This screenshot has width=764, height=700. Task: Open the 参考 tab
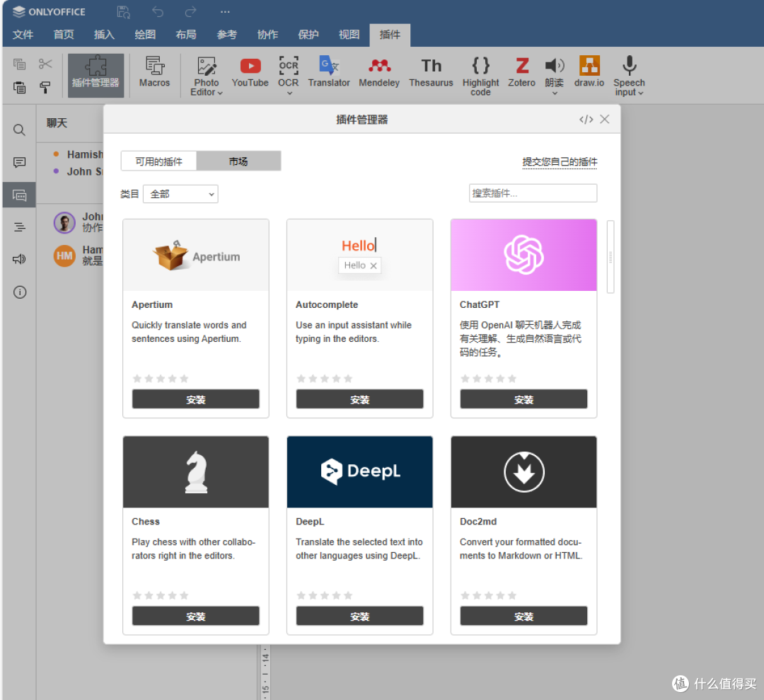[227, 35]
